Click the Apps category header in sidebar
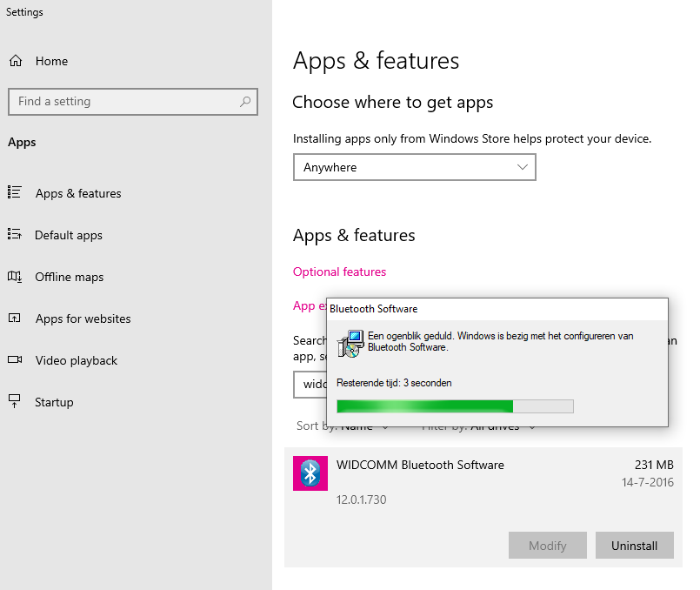This screenshot has width=700, height=590. click(x=22, y=143)
